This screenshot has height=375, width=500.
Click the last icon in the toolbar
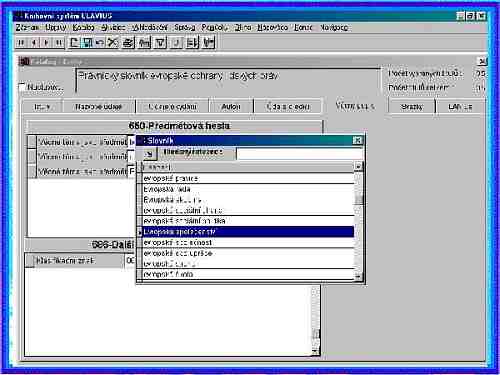coord(209,43)
